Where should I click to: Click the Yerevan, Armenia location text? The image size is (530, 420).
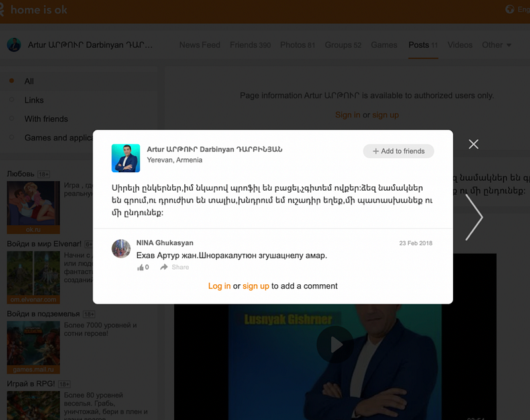point(174,160)
